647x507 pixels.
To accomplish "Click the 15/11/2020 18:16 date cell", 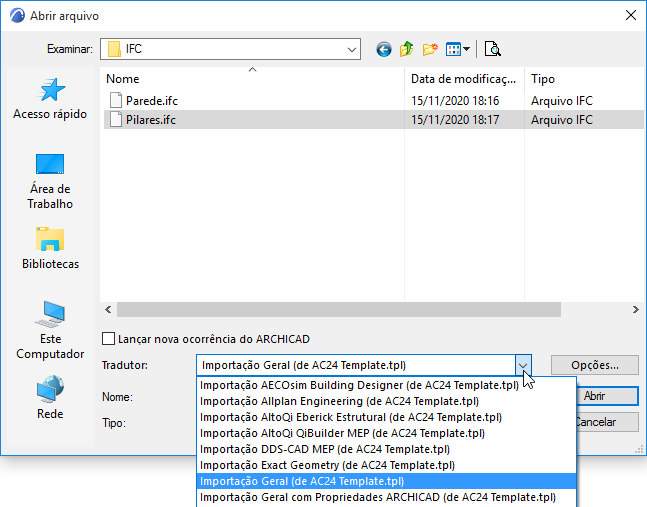I will (455, 101).
